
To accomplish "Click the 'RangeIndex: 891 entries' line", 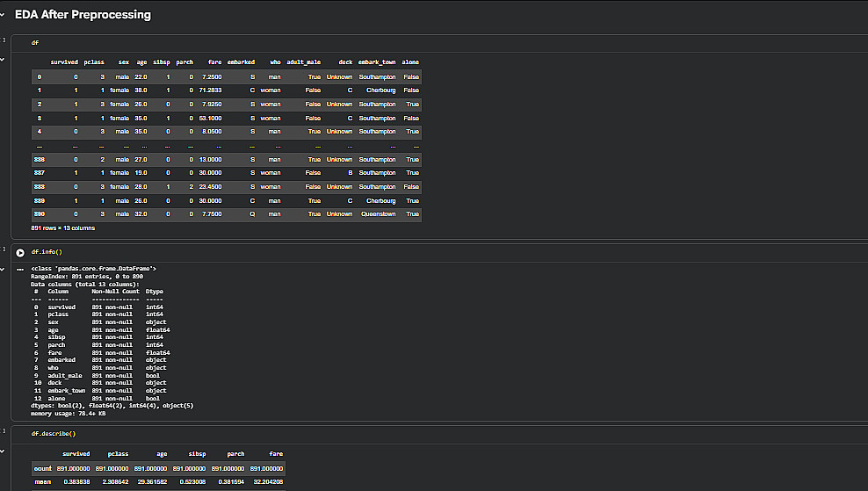I will (x=87, y=276).
